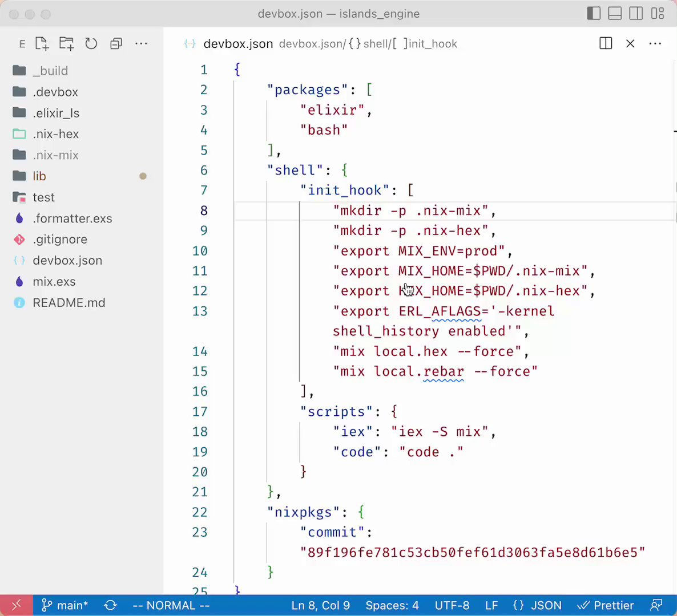Open the .formatter.exs file
Screen dimensions: 677x616
click(x=82, y=218)
